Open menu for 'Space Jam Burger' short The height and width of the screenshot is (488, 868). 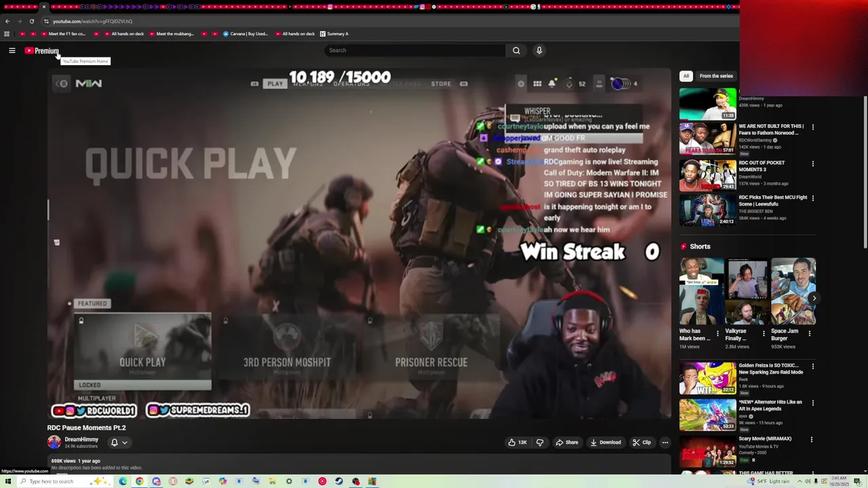809,333
